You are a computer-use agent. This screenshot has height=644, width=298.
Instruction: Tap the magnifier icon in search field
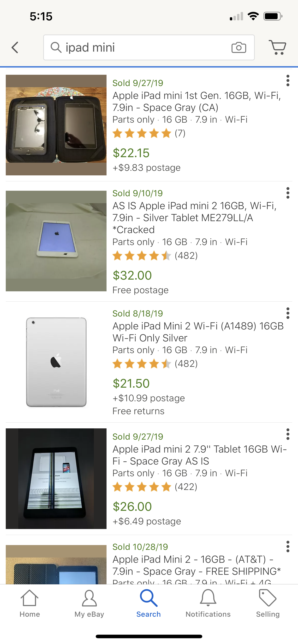tap(56, 47)
